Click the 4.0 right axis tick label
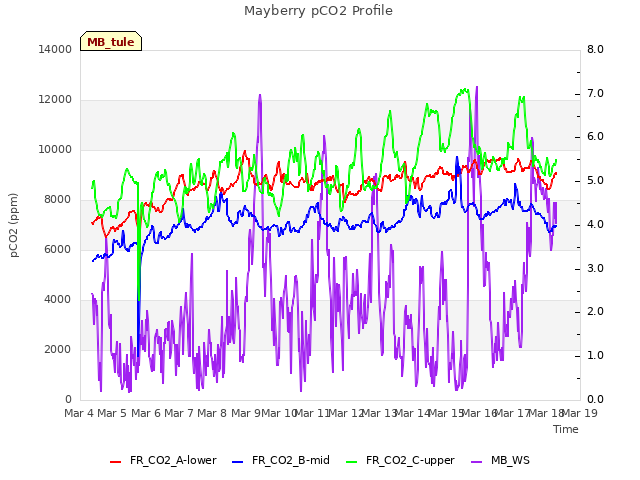The width and height of the screenshot is (640, 480). point(595,224)
